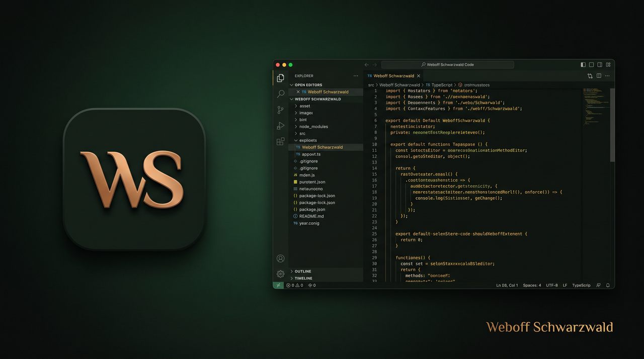This screenshot has width=644, height=359.
Task: Open README.md file
Action: [x=326, y=216]
